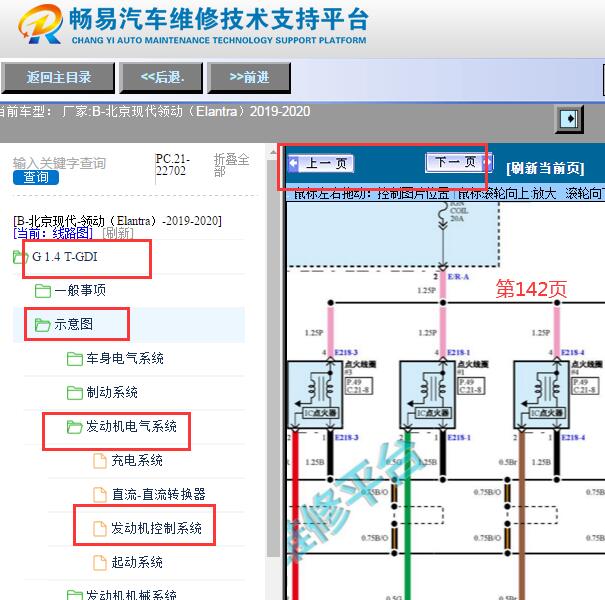Click the E218-1 connector label above the coil
Viewport: 605px width, 600px height.
pyautogui.click(x=459, y=352)
